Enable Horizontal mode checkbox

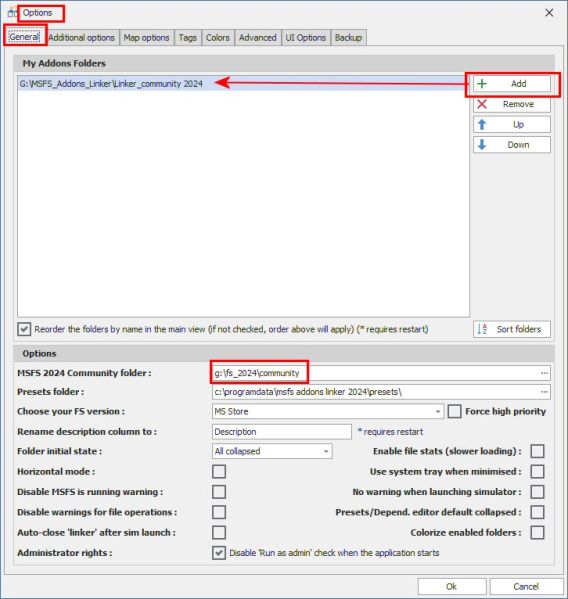point(219,471)
